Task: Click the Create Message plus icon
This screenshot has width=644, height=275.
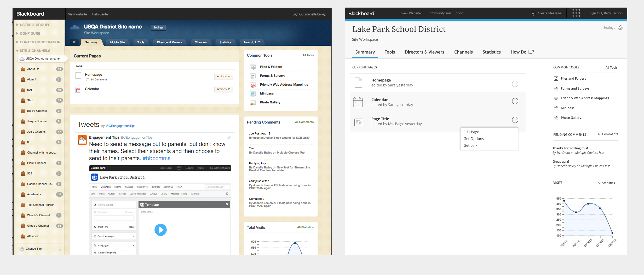Action: 533,13
